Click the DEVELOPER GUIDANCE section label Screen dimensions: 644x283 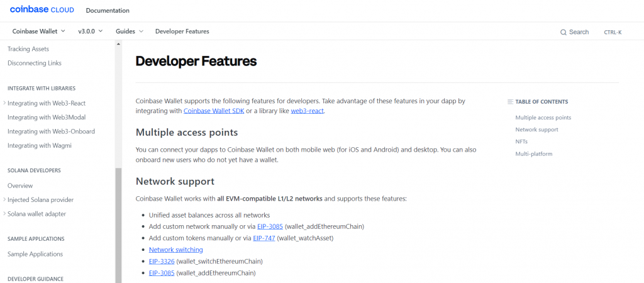point(35,279)
